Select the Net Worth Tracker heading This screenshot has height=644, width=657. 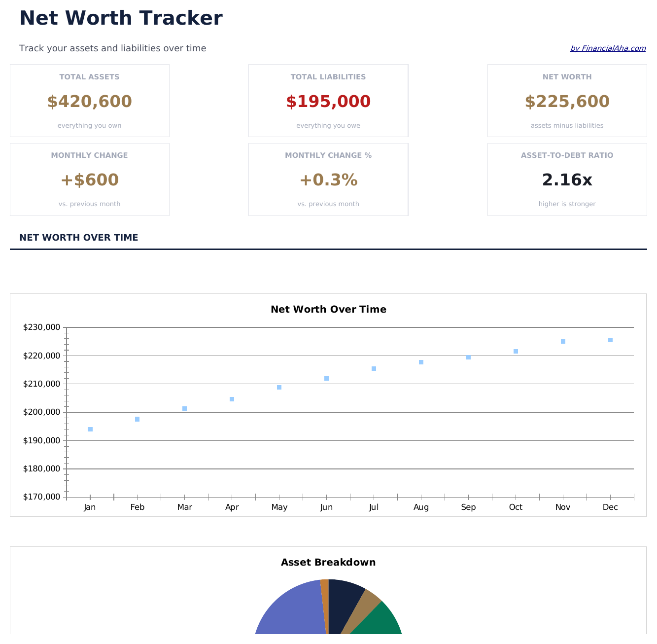(x=121, y=19)
